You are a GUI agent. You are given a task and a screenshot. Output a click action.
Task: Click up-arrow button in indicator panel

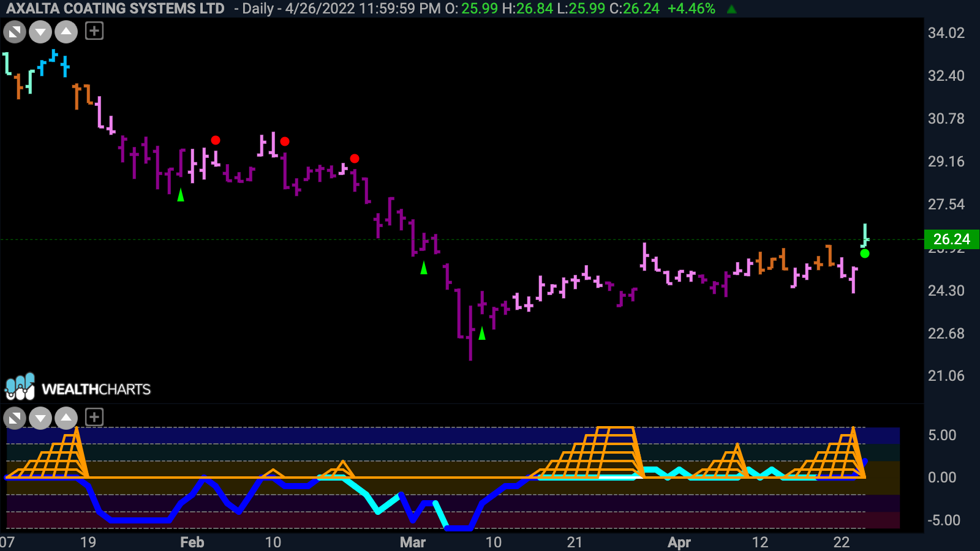pos(66,419)
